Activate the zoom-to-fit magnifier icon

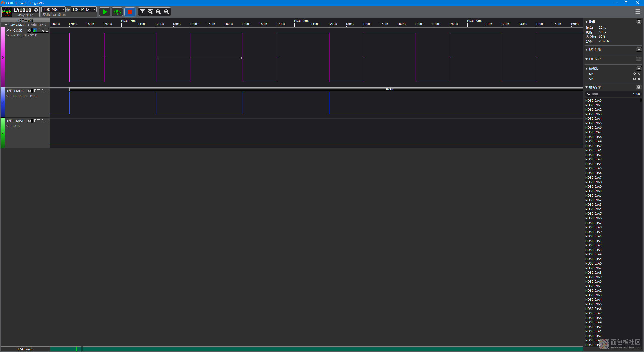150,12
